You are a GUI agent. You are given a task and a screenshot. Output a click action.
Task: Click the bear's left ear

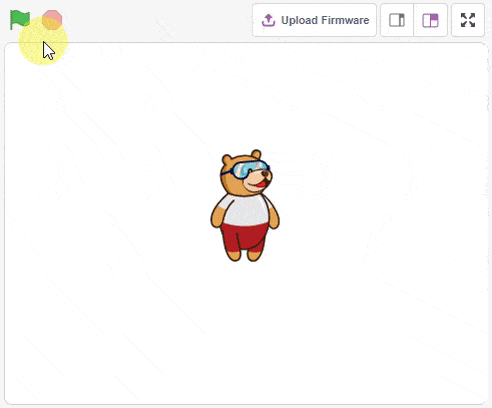click(227, 160)
